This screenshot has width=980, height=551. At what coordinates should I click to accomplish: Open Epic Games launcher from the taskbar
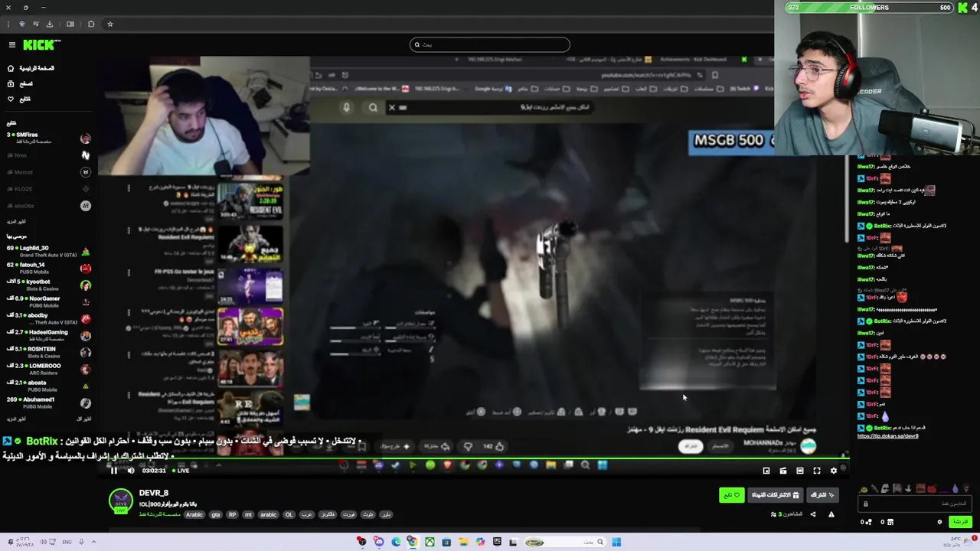[x=497, y=542]
